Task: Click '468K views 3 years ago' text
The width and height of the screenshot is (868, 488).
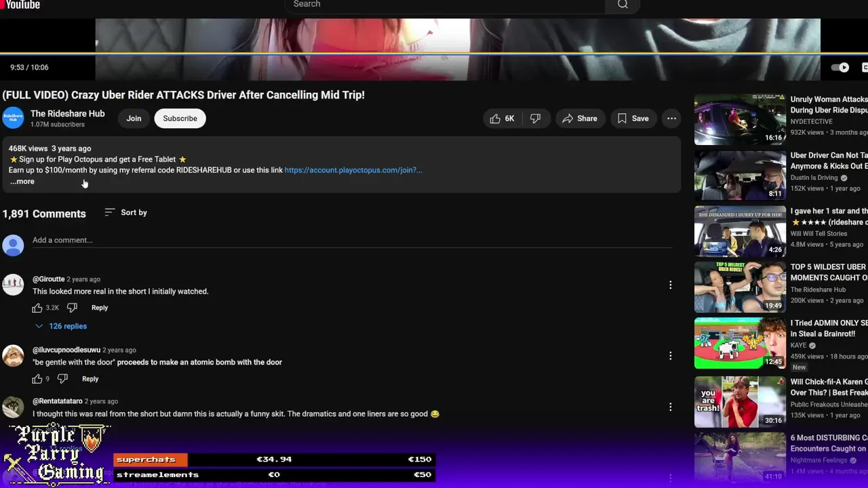Action: 50,148
